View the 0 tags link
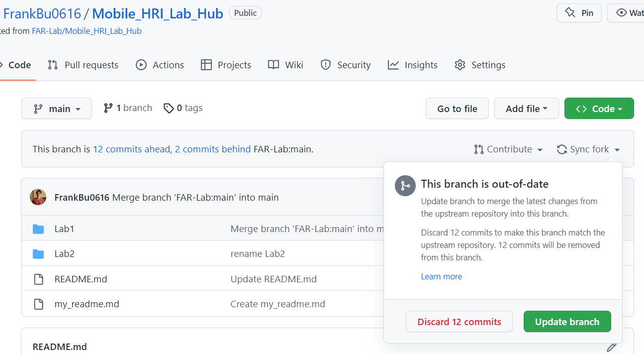644x354 pixels. [x=183, y=108]
